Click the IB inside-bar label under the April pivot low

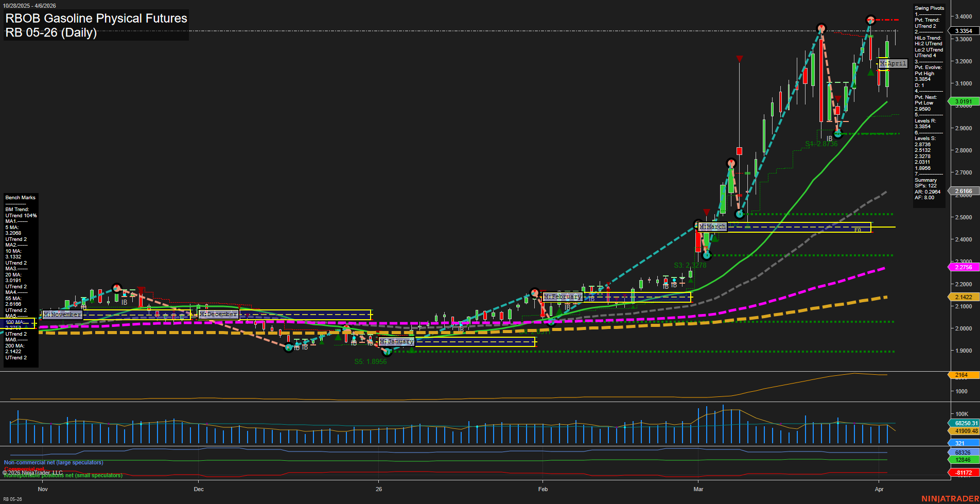click(829, 138)
